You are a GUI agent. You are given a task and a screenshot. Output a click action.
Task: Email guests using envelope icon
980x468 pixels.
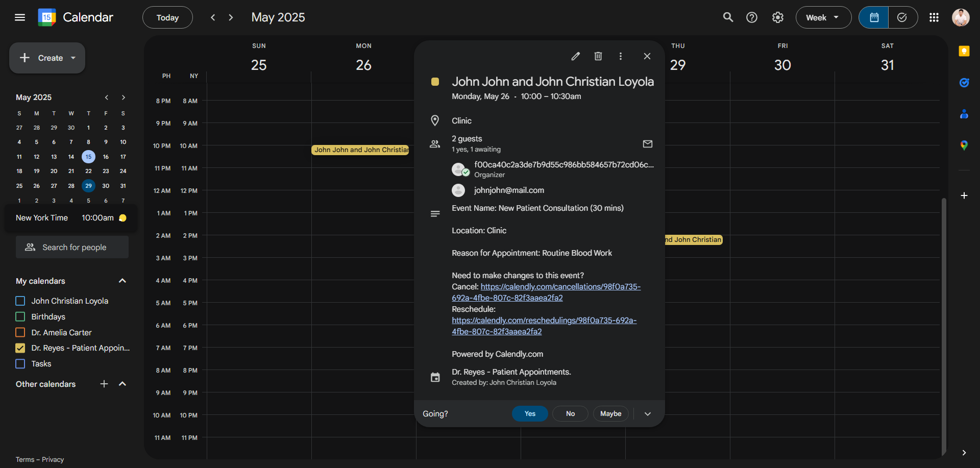pyautogui.click(x=647, y=144)
